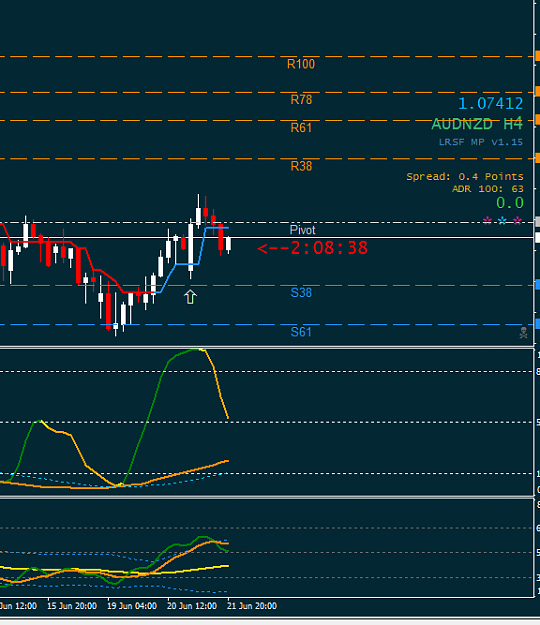Click the 21 Jun 20:00 time marker
This screenshot has width=540, height=625.
click(252, 606)
